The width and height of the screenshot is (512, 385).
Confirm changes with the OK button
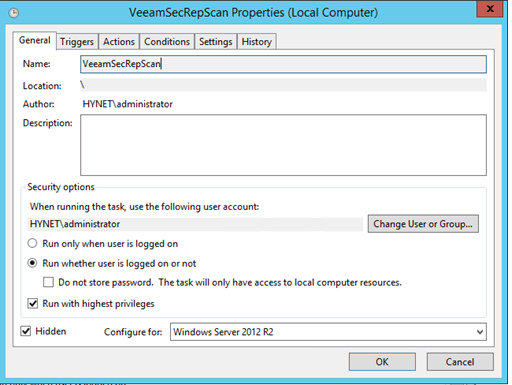382,362
